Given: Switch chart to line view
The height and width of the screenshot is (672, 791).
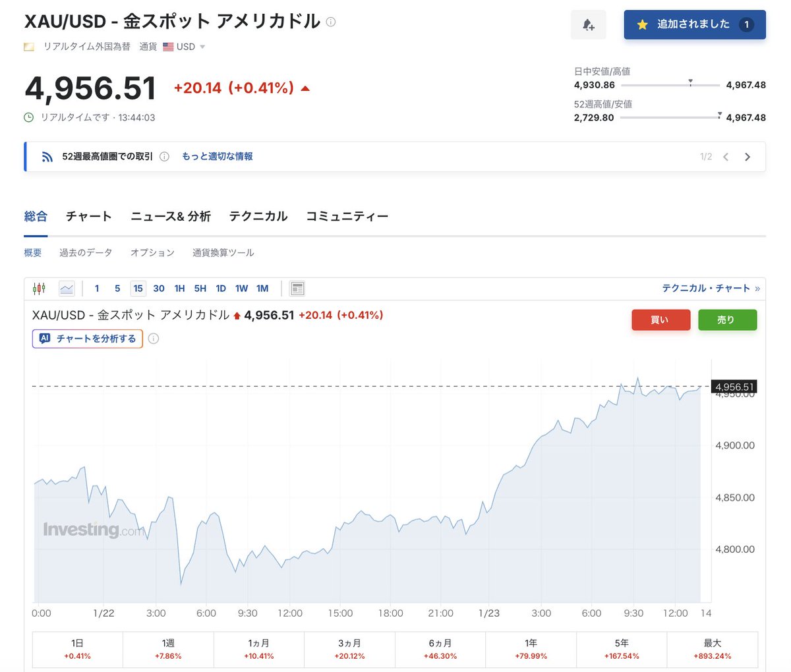Looking at the screenshot, I should click(66, 288).
